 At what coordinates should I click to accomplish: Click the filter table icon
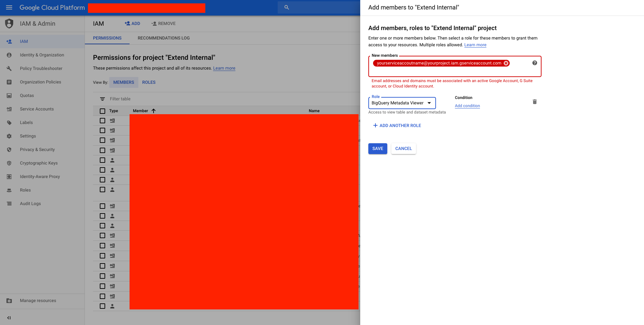point(102,99)
